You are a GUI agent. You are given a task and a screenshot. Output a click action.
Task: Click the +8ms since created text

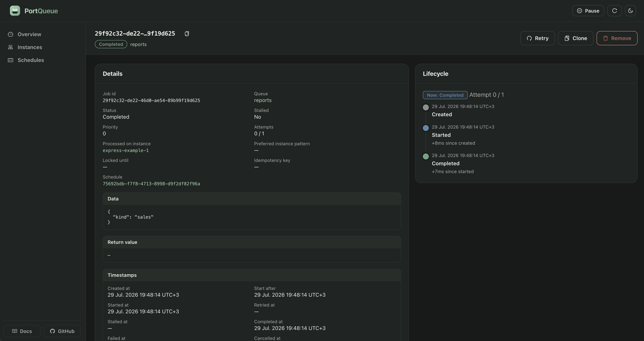pyautogui.click(x=453, y=143)
